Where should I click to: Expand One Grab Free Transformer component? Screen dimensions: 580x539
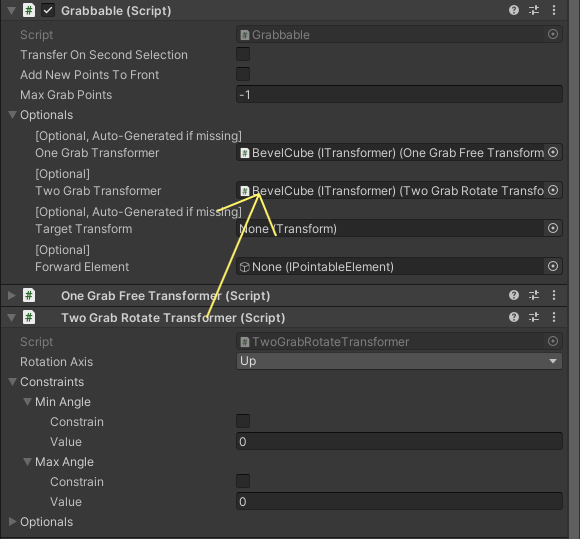[11, 295]
